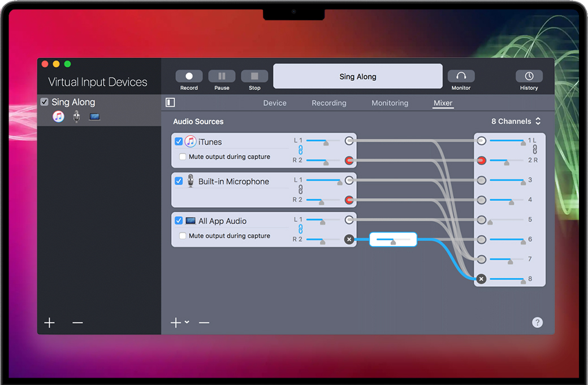The height and width of the screenshot is (385, 588).
Task: Open the recording History
Action: [529, 76]
